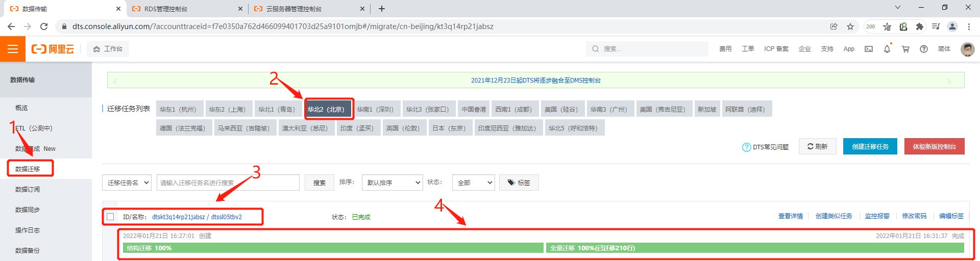Open the user avatar menu

967,49
